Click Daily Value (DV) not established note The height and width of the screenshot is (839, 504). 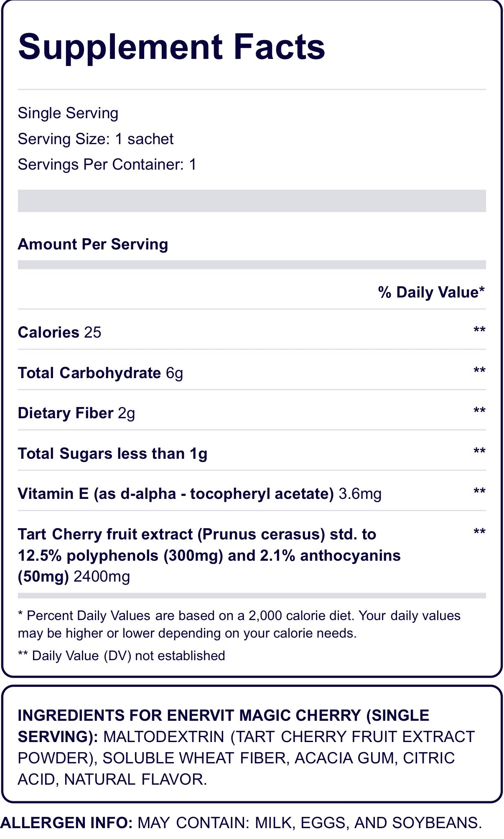pos(121,656)
